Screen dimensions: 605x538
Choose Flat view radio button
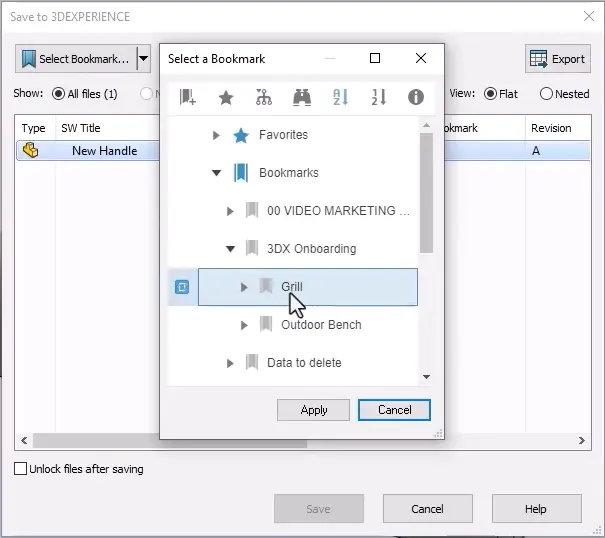click(490, 94)
